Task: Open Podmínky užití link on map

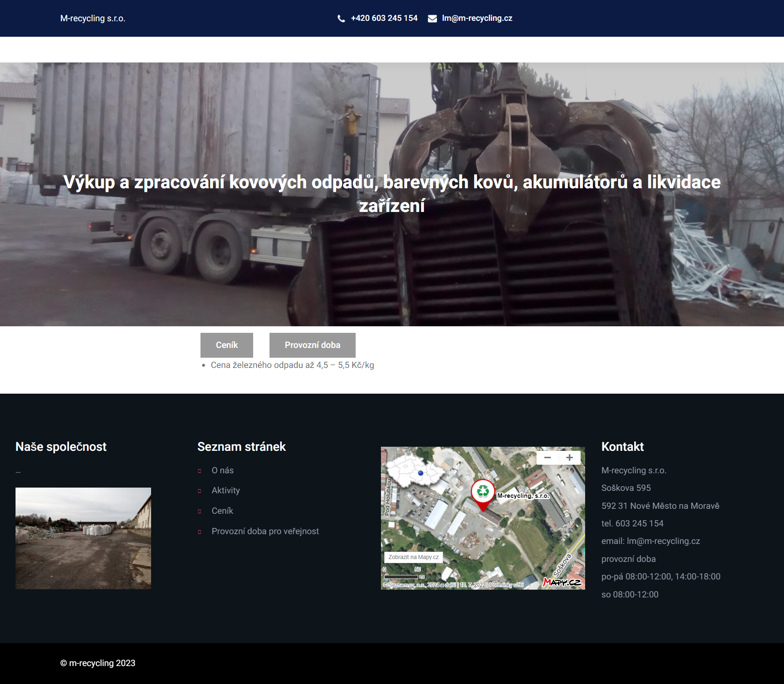Action: point(506,585)
